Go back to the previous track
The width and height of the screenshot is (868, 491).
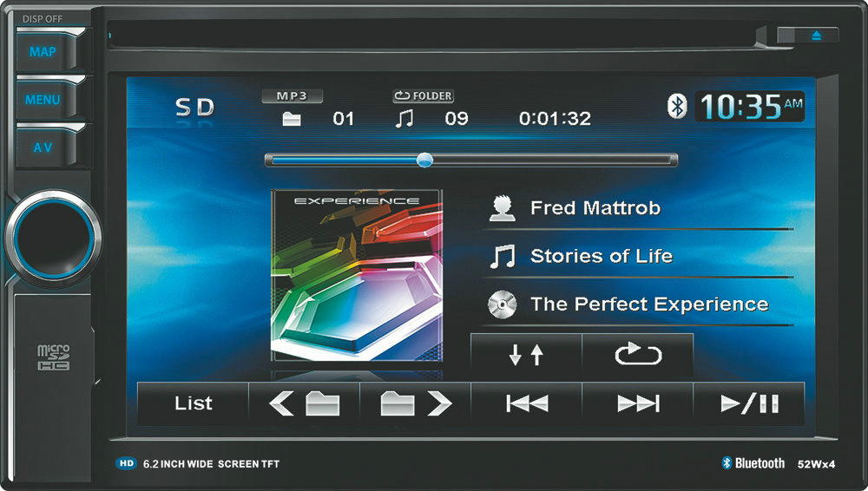[527, 403]
